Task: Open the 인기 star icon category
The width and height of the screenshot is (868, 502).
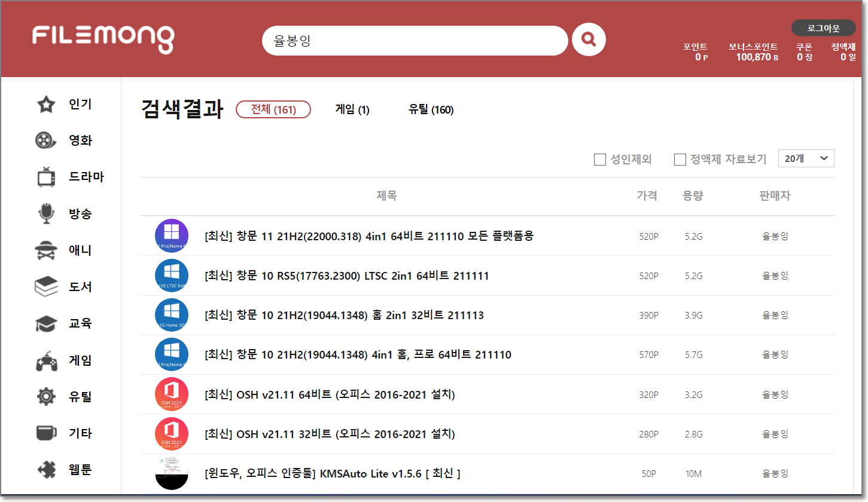Action: point(46,105)
